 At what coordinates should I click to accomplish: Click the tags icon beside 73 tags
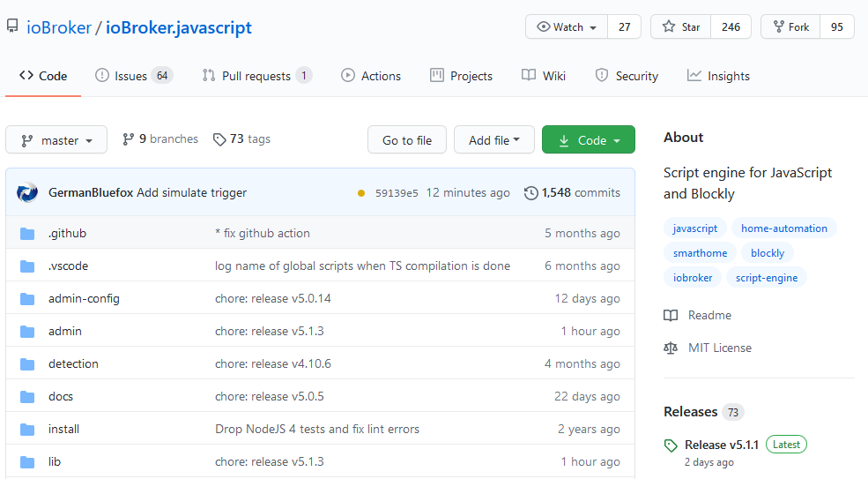(219, 139)
